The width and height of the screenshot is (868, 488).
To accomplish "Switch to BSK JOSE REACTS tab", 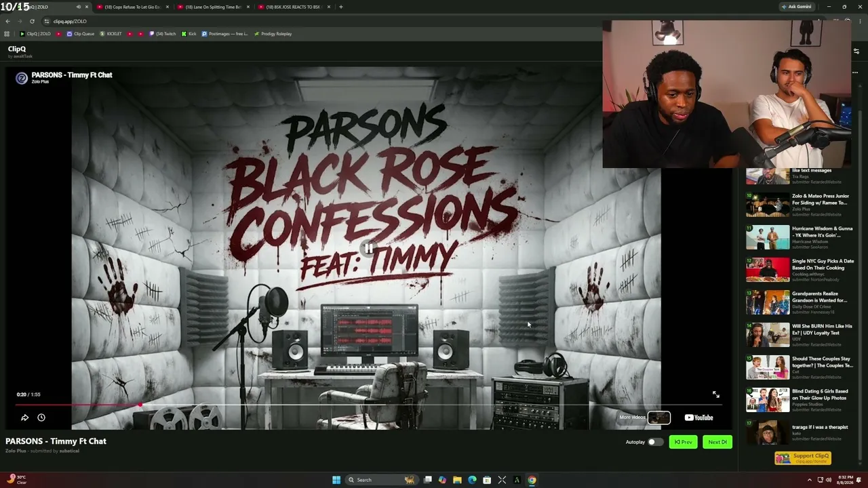I will tap(294, 7).
